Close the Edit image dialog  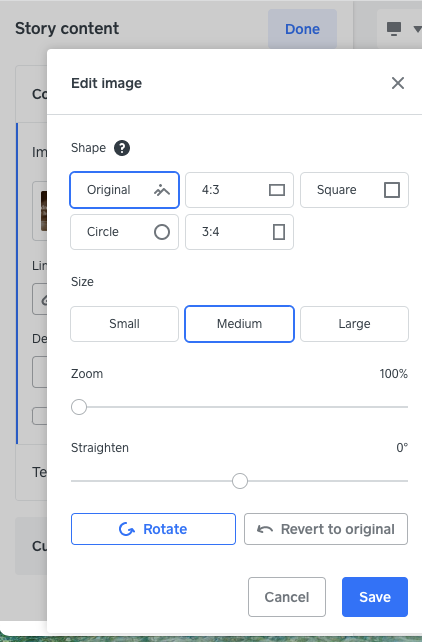pos(398,83)
